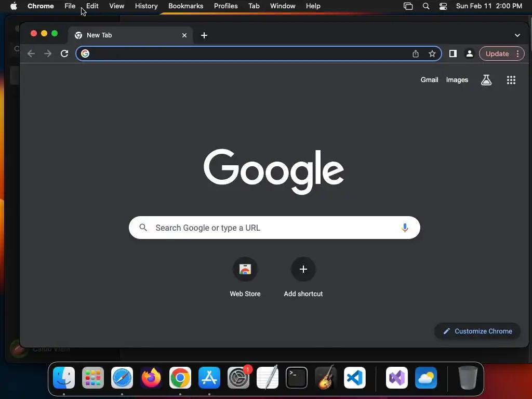The width and height of the screenshot is (532, 399).
Task: Bookmark this tab with the star icon
Action: point(432,54)
